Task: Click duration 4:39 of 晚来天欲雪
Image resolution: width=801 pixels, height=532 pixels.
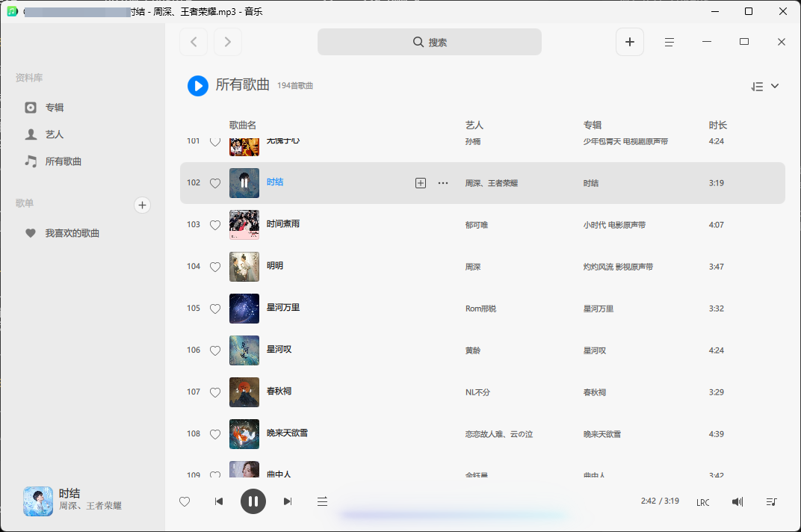Action: point(717,434)
